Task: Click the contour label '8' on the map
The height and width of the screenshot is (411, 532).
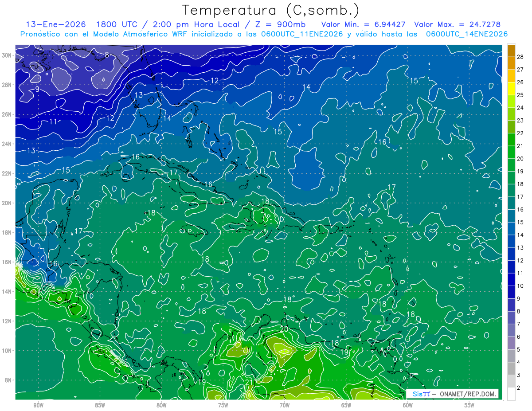Action: click(107, 55)
